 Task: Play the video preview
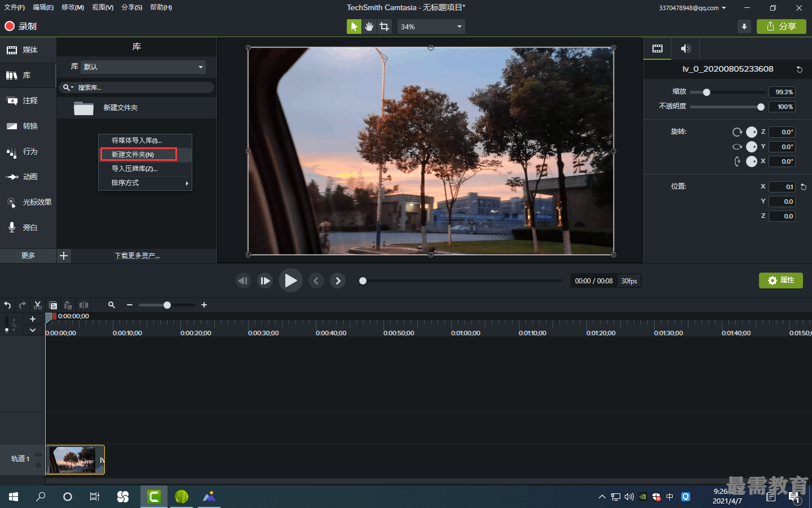(290, 281)
